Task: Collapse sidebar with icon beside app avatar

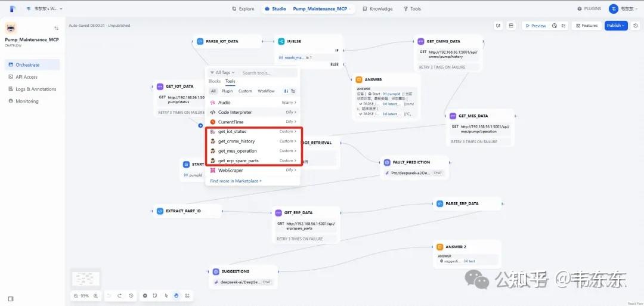Action: tap(56, 29)
